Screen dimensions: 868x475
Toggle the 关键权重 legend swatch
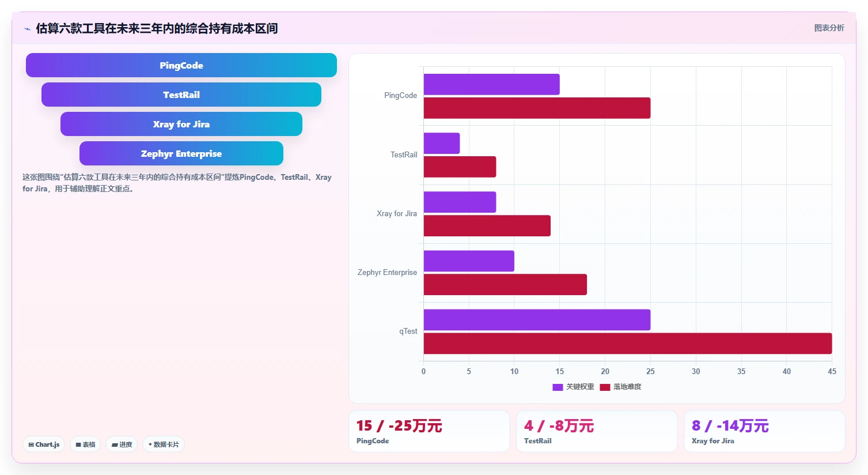pos(558,387)
